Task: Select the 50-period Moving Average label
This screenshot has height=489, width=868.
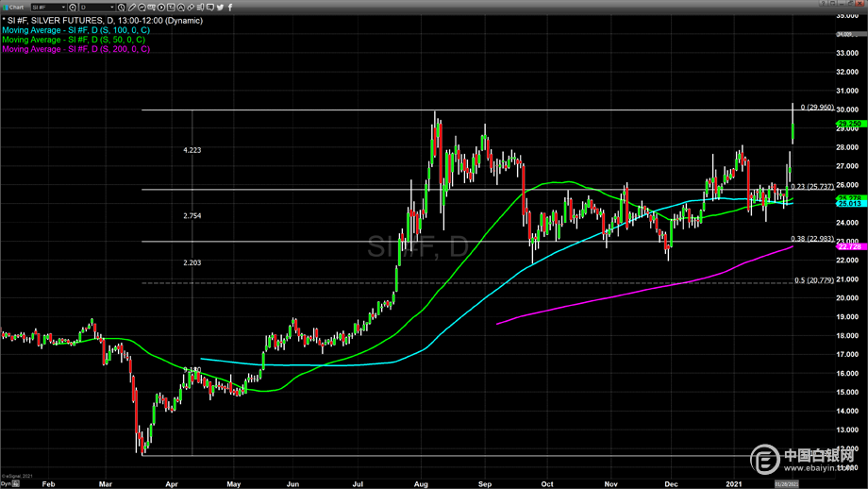Action: point(73,40)
